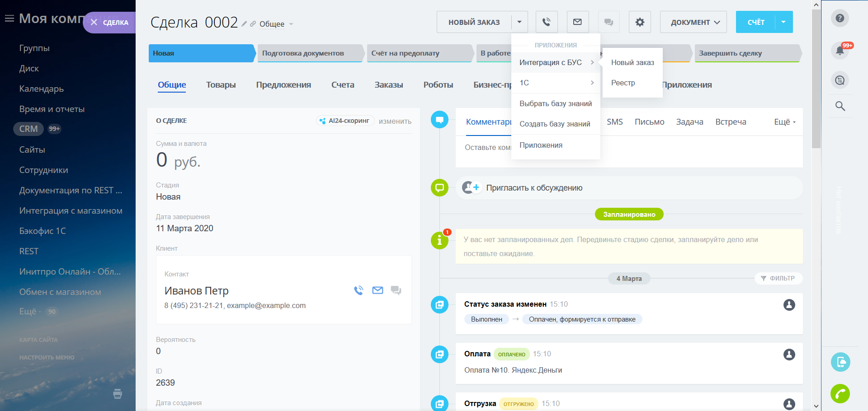
Task: Edit the deal title with the pencil icon
Action: coord(244,24)
